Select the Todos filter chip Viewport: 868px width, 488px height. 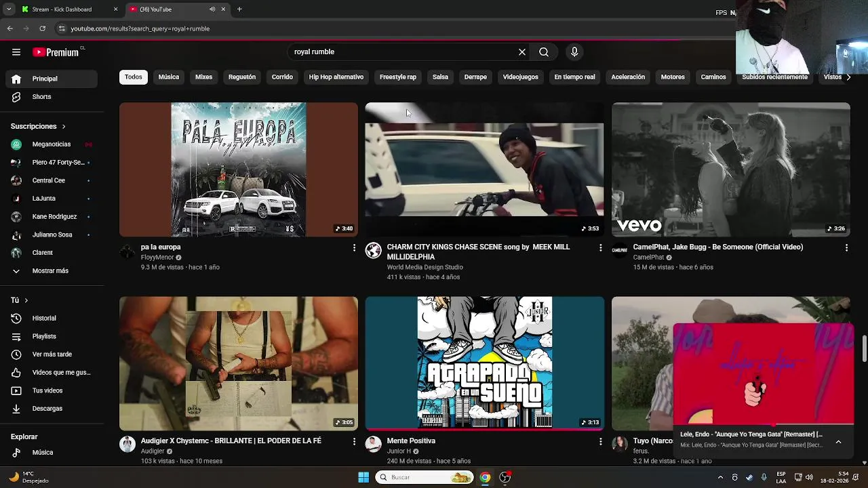[x=134, y=77]
